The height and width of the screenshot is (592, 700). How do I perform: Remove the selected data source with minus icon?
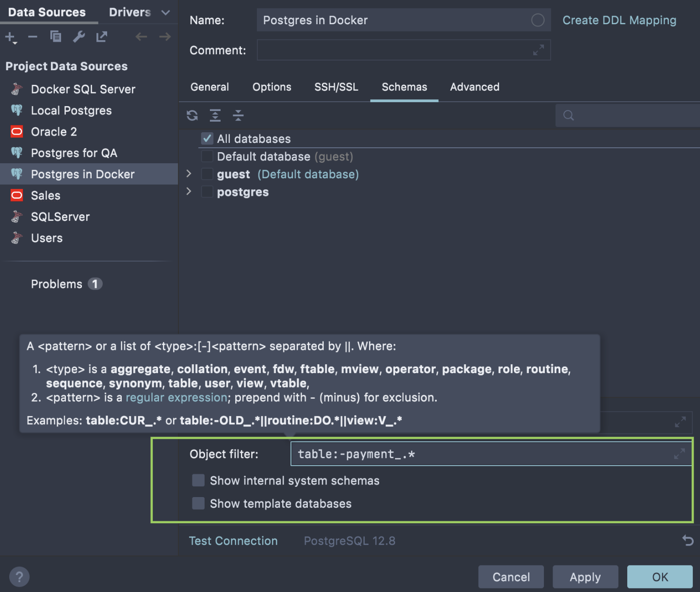tap(32, 37)
